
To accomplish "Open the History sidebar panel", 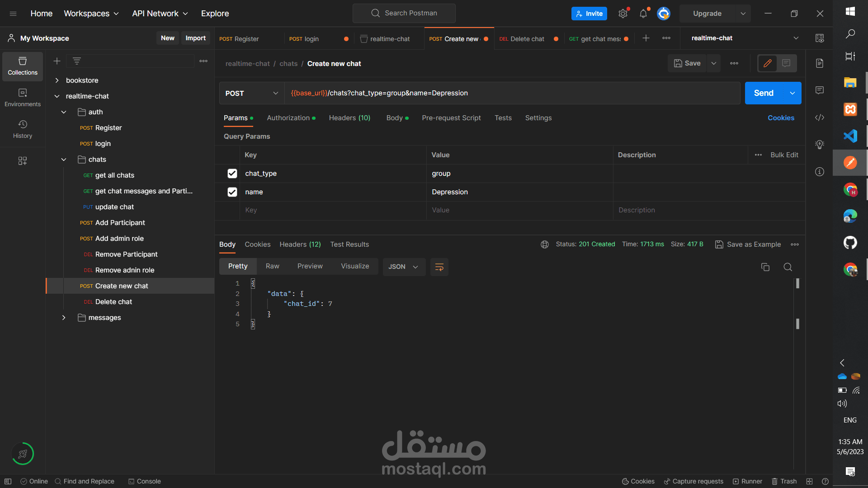I will tap(23, 129).
